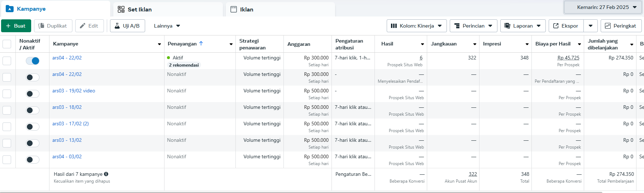Click the Penayangan sort arrow icon

201,43
